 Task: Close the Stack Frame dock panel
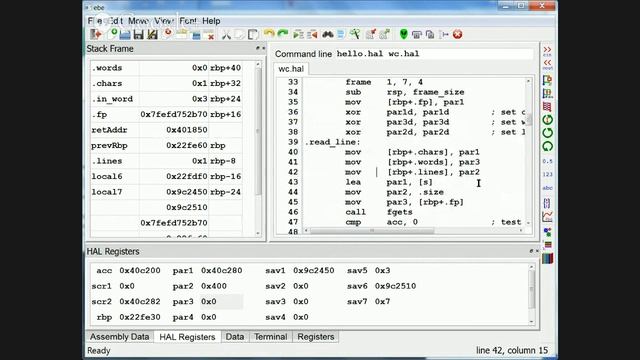point(263,48)
